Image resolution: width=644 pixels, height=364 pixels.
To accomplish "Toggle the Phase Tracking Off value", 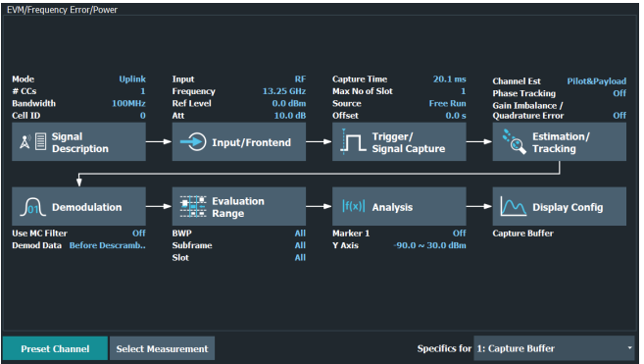I will pos(619,93).
